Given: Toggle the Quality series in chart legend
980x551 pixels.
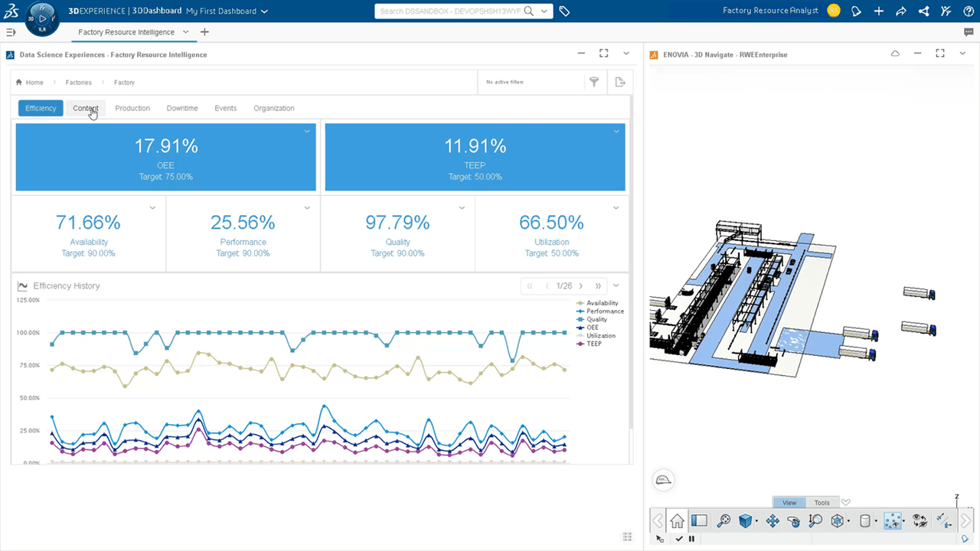Looking at the screenshot, I should [x=596, y=320].
